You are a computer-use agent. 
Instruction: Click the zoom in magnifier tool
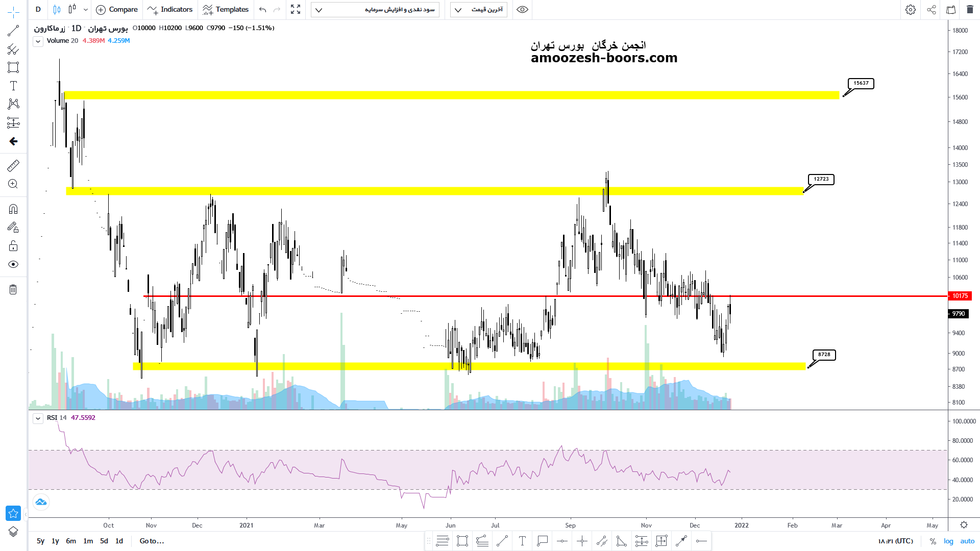point(13,184)
